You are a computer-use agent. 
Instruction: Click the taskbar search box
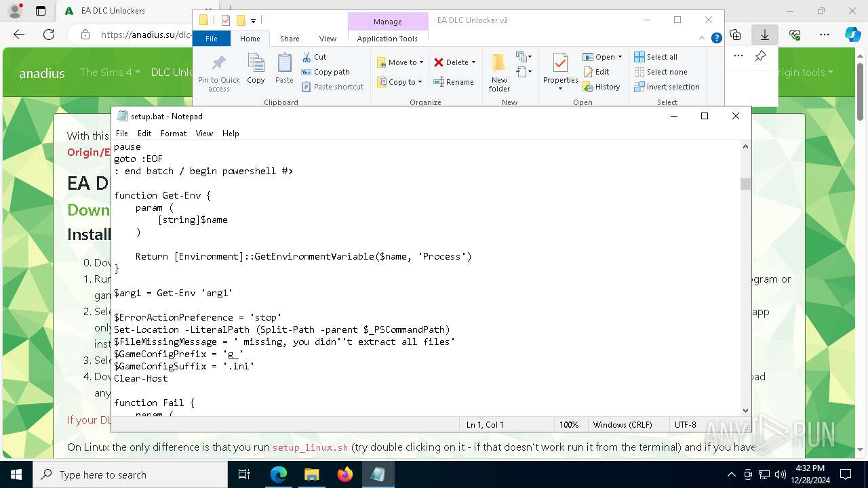click(x=130, y=474)
